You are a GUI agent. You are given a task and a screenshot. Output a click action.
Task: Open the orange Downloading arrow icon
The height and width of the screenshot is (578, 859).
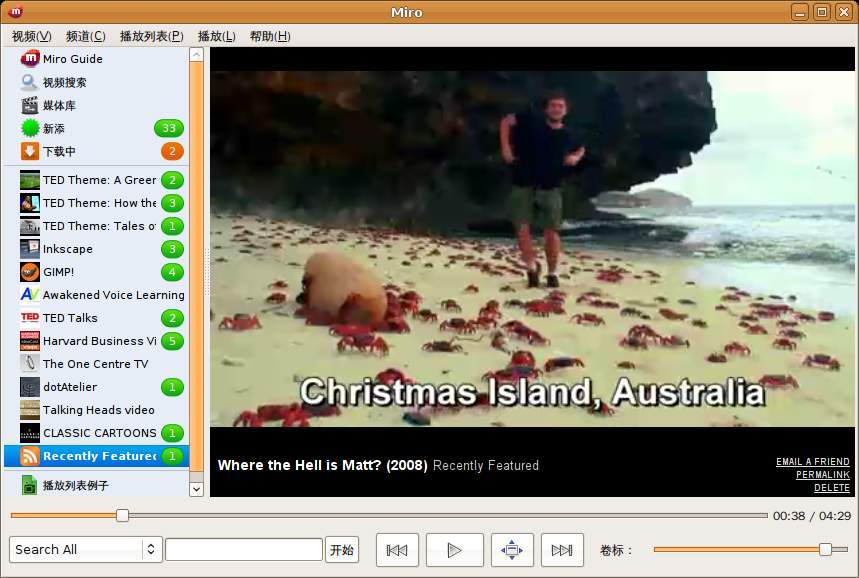pyautogui.click(x=30, y=151)
